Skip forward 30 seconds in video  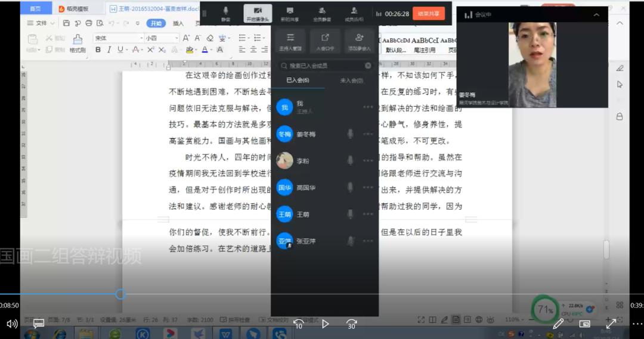(352, 324)
